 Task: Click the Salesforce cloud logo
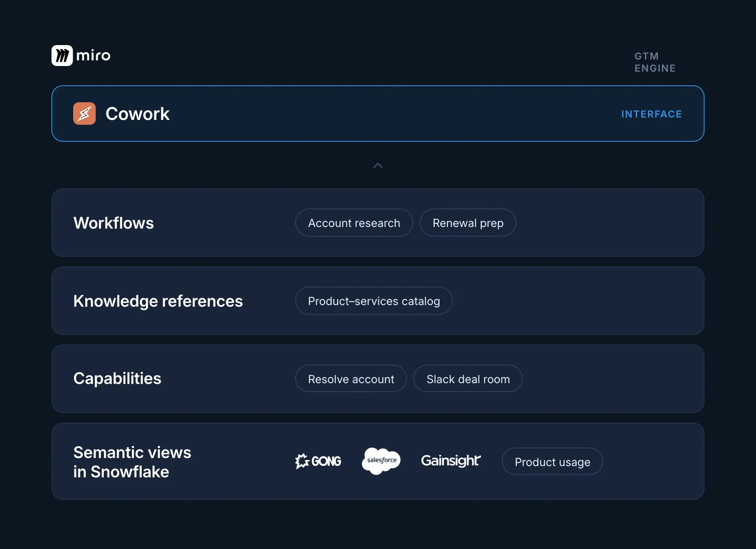[x=381, y=461]
